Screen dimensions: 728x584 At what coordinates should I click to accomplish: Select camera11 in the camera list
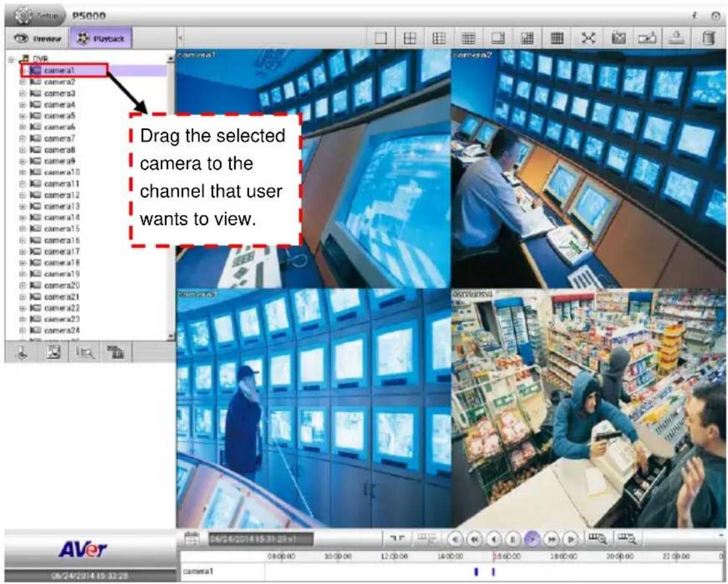62,184
